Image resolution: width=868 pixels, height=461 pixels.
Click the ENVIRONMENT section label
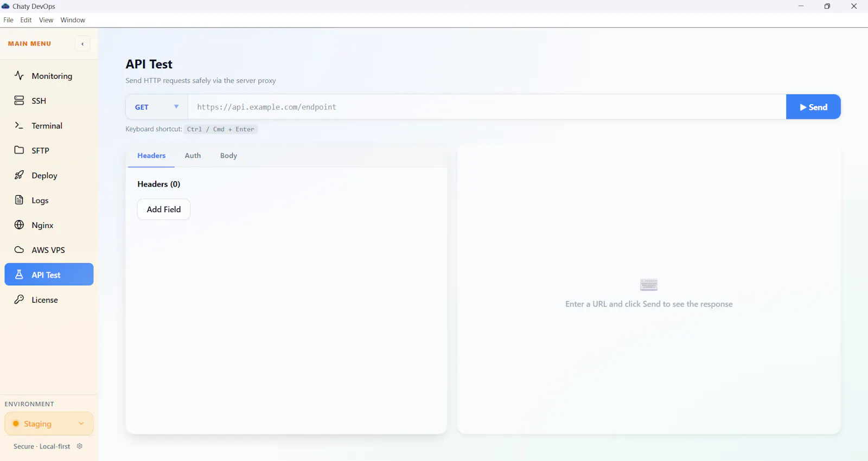[x=29, y=404]
